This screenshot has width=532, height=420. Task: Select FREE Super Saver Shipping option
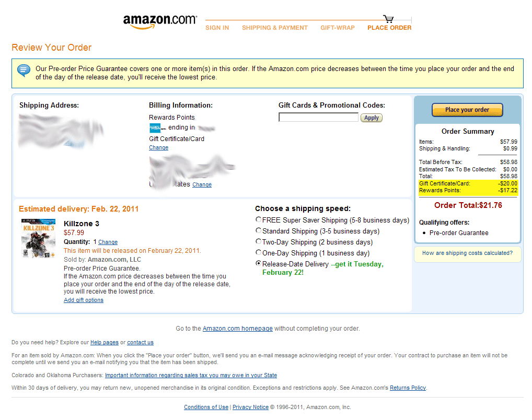(x=259, y=220)
